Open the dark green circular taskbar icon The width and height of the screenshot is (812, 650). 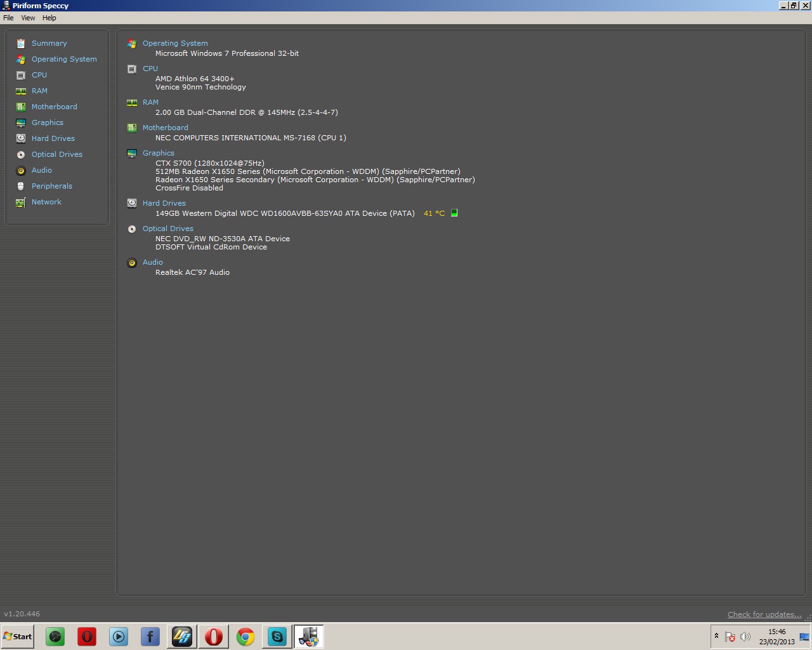(x=56, y=637)
